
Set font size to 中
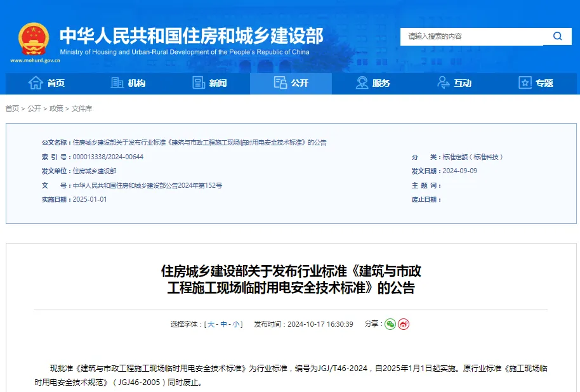pos(224,324)
